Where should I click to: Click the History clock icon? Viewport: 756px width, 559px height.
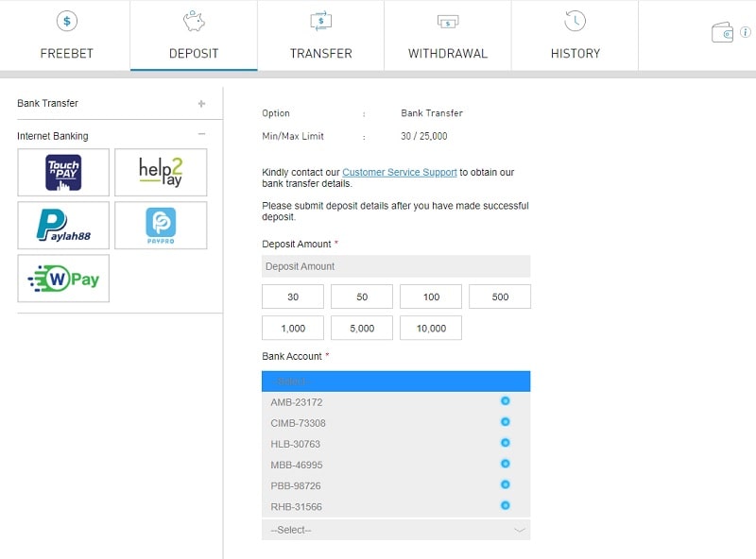tap(575, 21)
